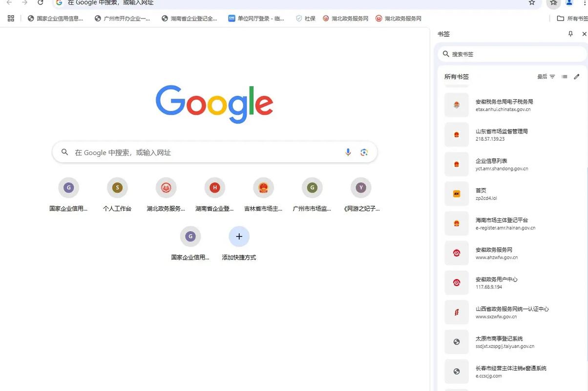Start a voice search with the microphone
Screen dimensions: 588x391
tap(348, 152)
